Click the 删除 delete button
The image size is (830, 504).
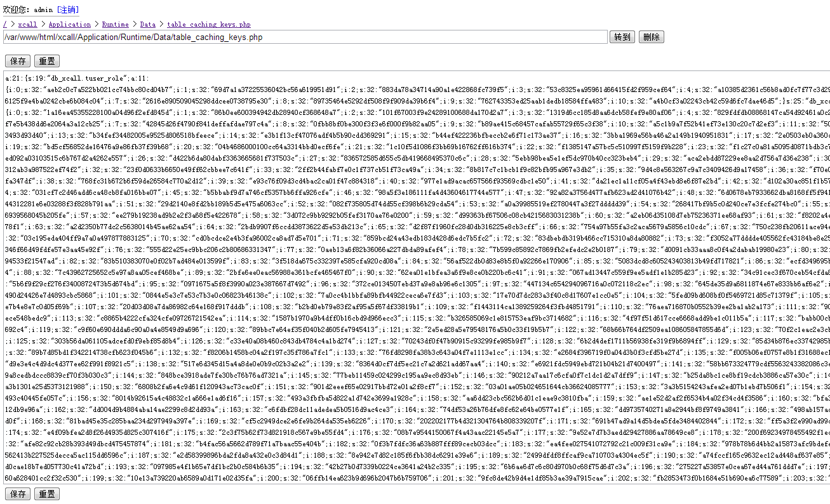click(x=652, y=37)
